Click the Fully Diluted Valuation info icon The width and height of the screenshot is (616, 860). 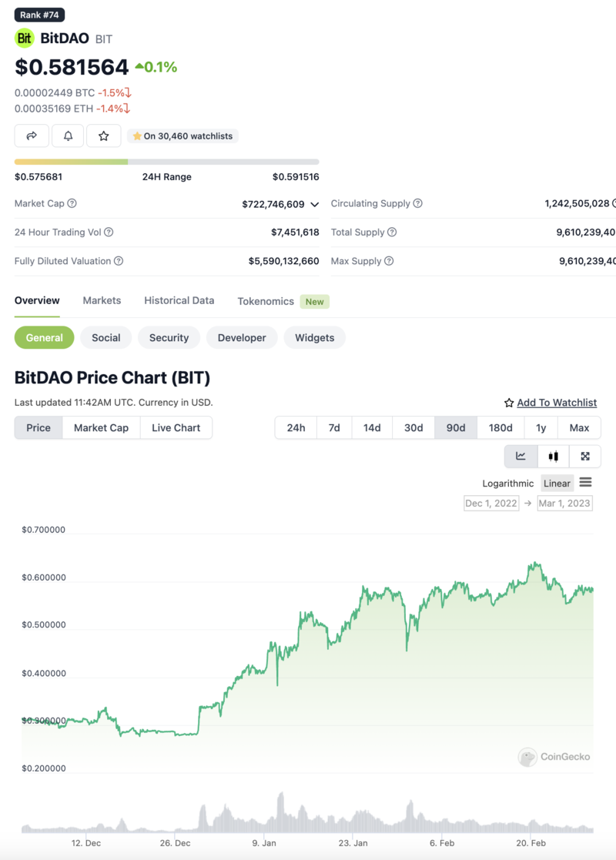[119, 261]
